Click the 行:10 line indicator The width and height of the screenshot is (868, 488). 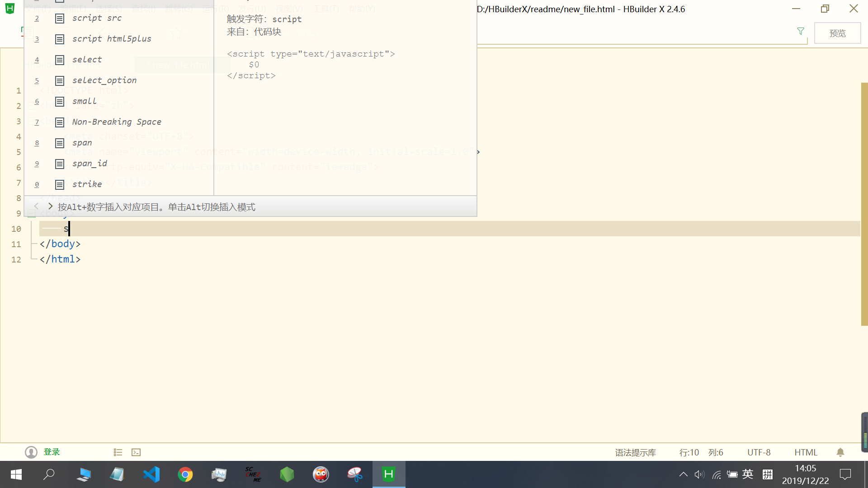pos(689,452)
